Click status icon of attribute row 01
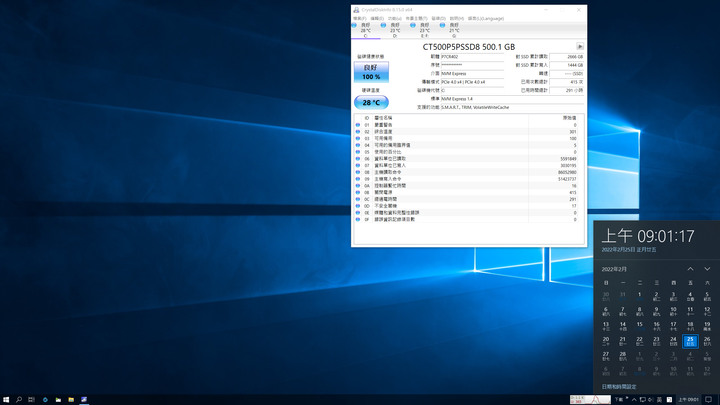 (358, 125)
